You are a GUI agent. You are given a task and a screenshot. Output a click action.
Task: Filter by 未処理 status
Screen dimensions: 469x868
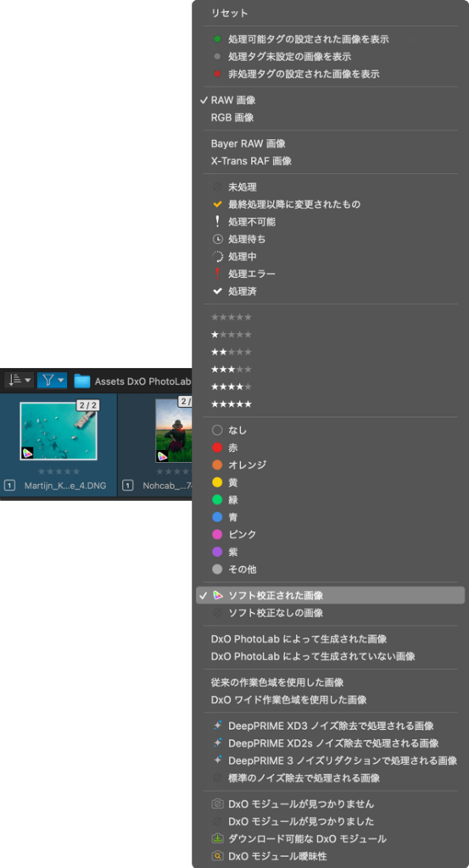pos(330,187)
